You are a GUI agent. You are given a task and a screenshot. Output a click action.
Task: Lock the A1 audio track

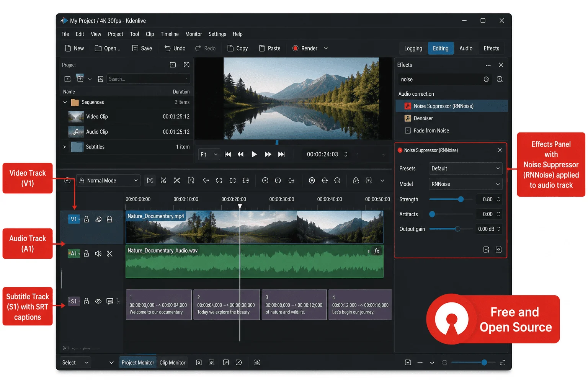point(87,253)
